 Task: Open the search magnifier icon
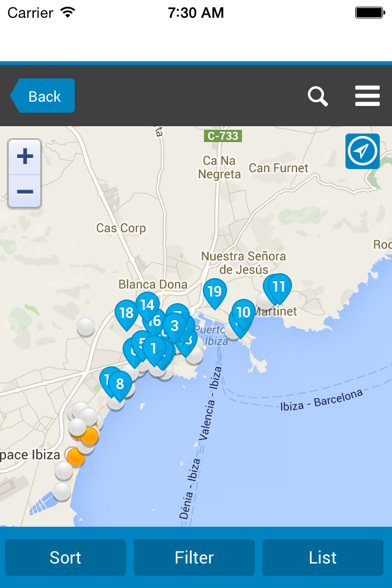pos(318,96)
